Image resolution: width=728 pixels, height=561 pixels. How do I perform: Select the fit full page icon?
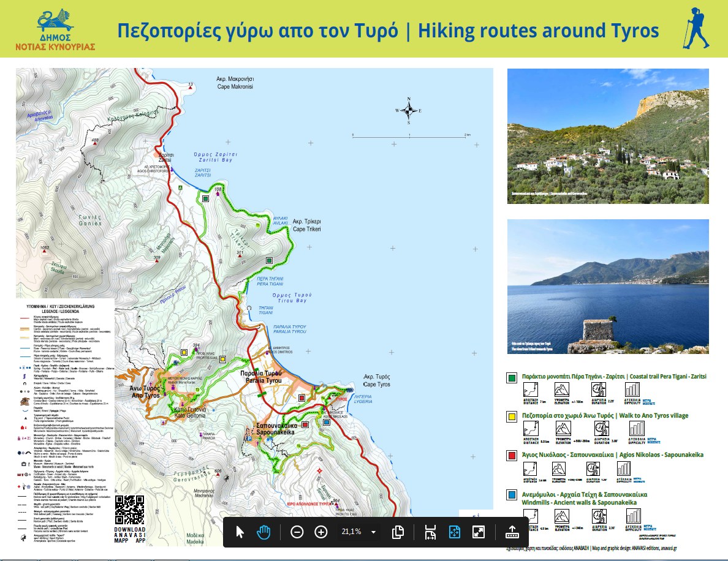point(455,532)
